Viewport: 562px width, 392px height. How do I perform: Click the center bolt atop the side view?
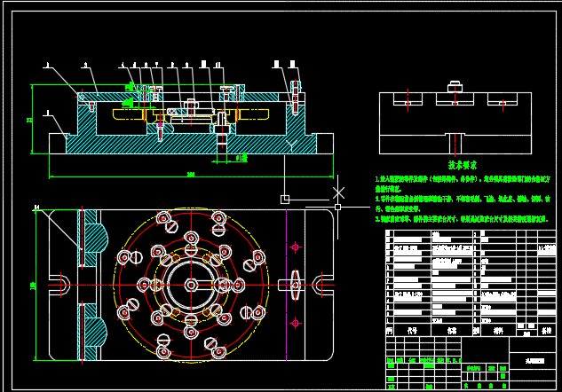pyautogui.click(x=454, y=86)
